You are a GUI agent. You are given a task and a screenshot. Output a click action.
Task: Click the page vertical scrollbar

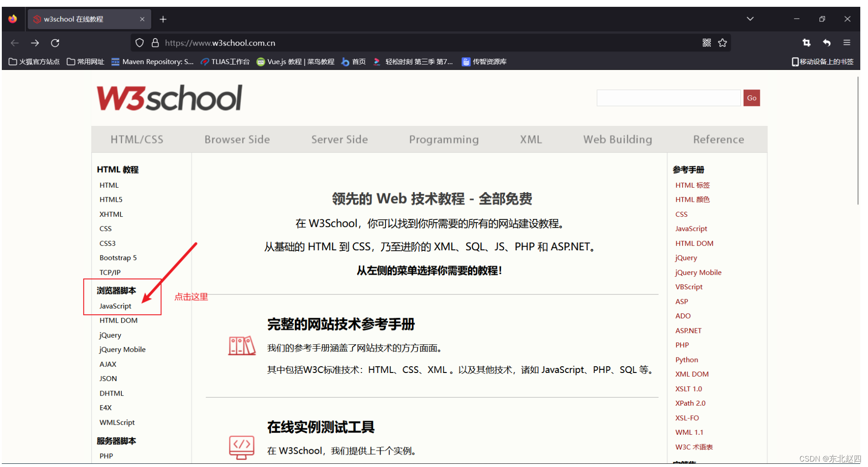tap(858, 141)
